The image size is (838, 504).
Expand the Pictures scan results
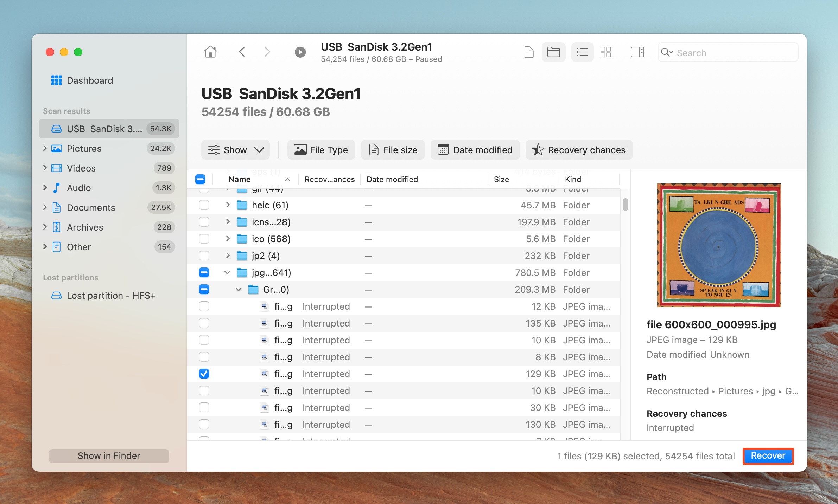[45, 148]
